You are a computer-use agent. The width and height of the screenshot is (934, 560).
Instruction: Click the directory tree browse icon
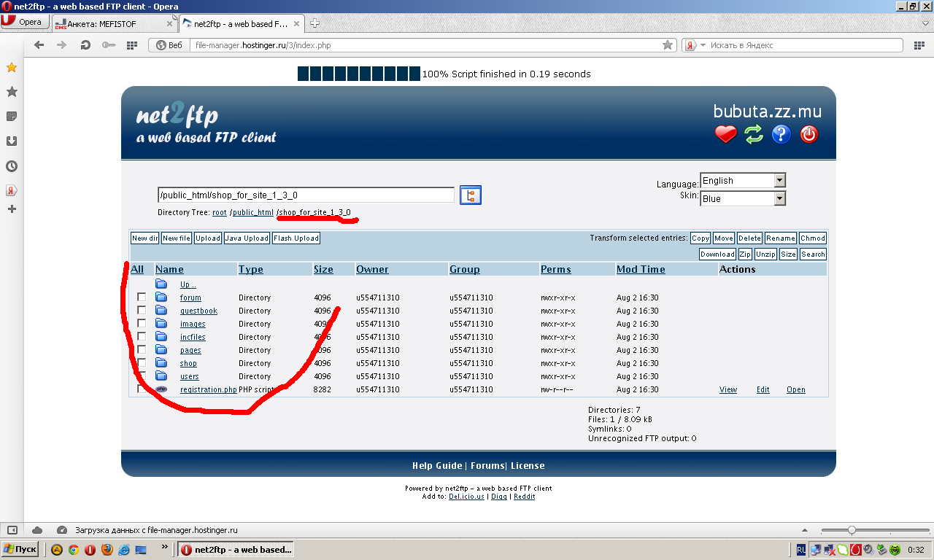[x=471, y=195]
